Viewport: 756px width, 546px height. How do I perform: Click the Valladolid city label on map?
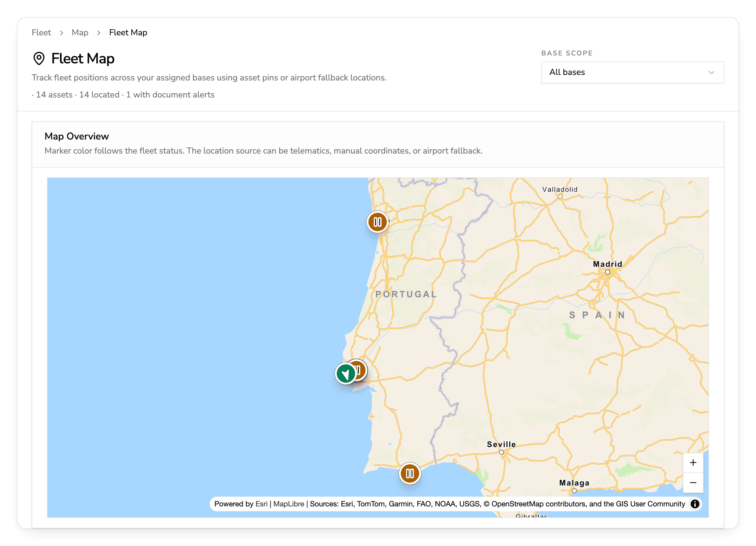coord(560,189)
